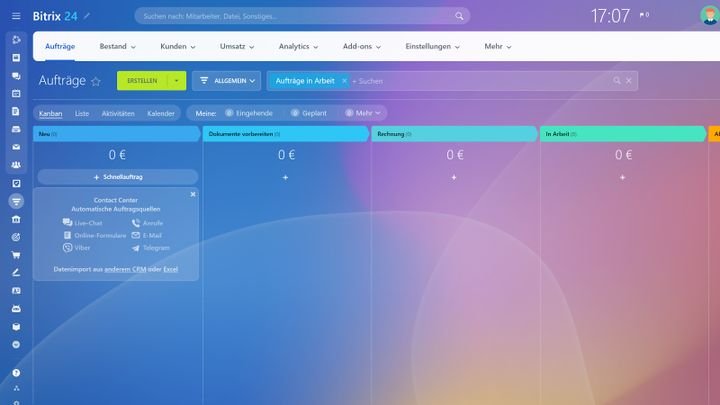Switch to Kalender view
Screen dimensions: 720x405
tap(161, 113)
